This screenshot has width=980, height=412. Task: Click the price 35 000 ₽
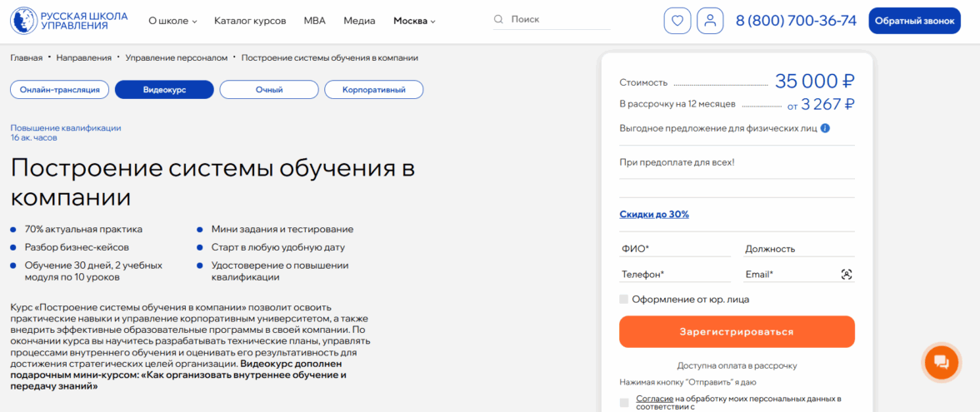815,82
